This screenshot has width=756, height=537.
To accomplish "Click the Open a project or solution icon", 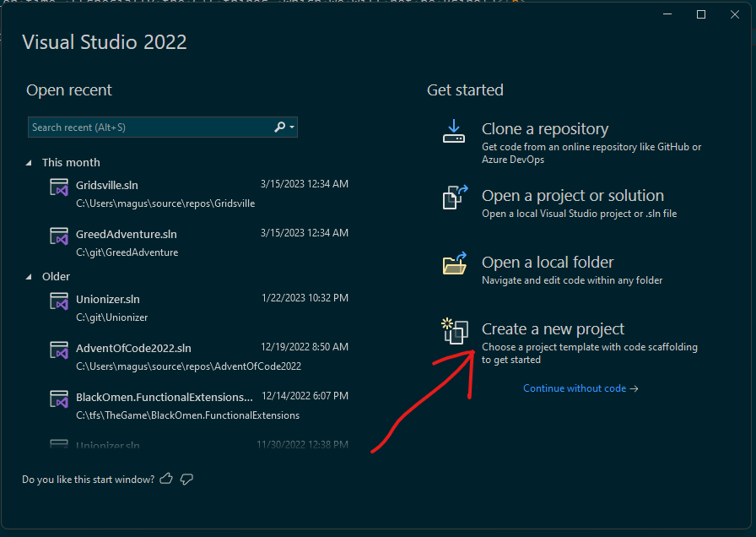I will pos(455,198).
